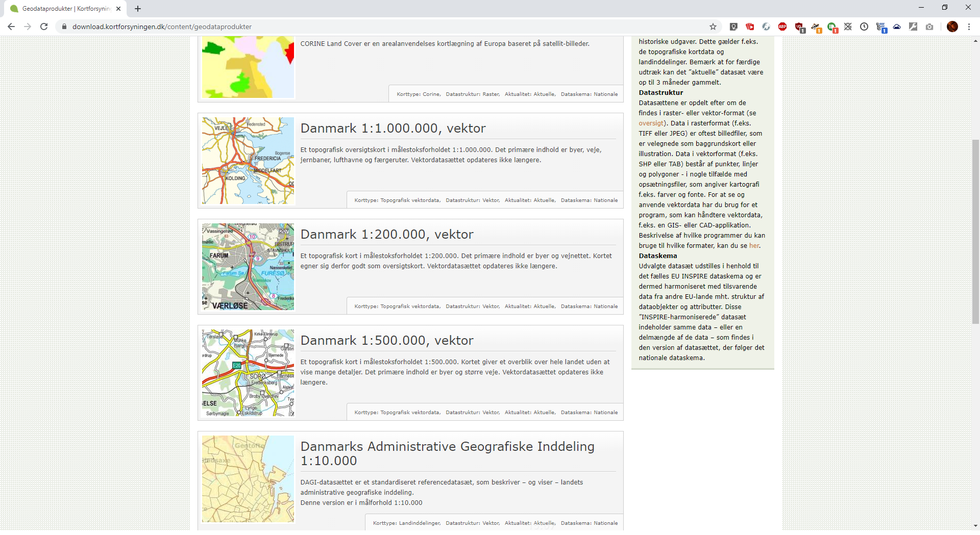The width and height of the screenshot is (980, 535).
Task: Click 'Datastruktur: Vektor' in 1:200.000 card
Action: click(473, 307)
